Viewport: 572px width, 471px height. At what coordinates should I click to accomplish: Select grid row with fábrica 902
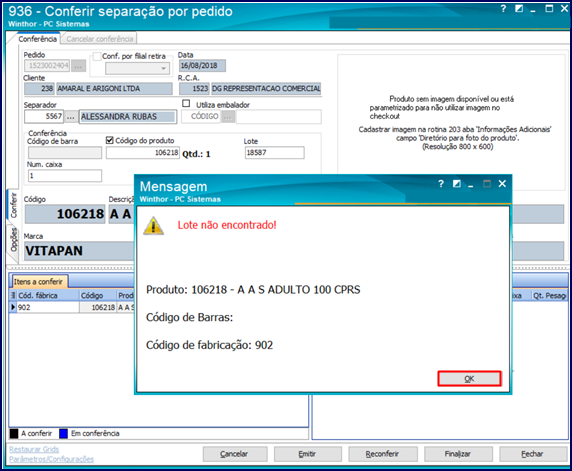(x=48, y=307)
